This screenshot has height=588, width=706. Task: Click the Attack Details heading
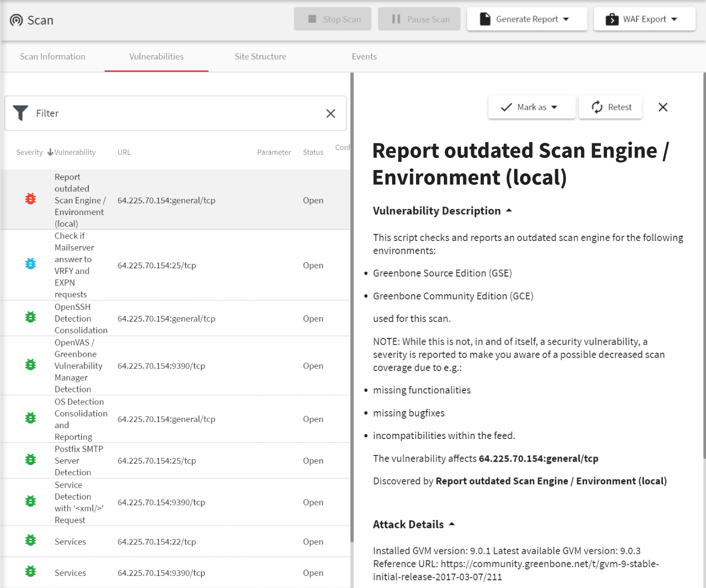pyautogui.click(x=408, y=524)
